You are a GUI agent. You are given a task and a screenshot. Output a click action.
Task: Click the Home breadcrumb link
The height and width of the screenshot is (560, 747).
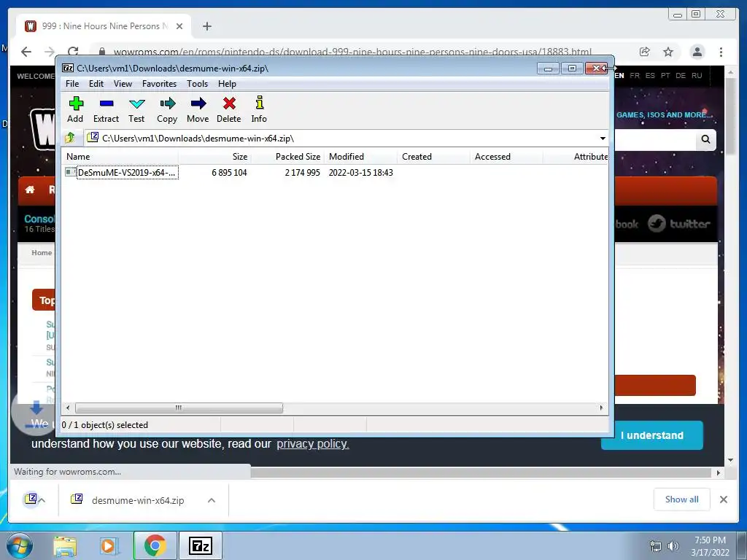point(42,252)
